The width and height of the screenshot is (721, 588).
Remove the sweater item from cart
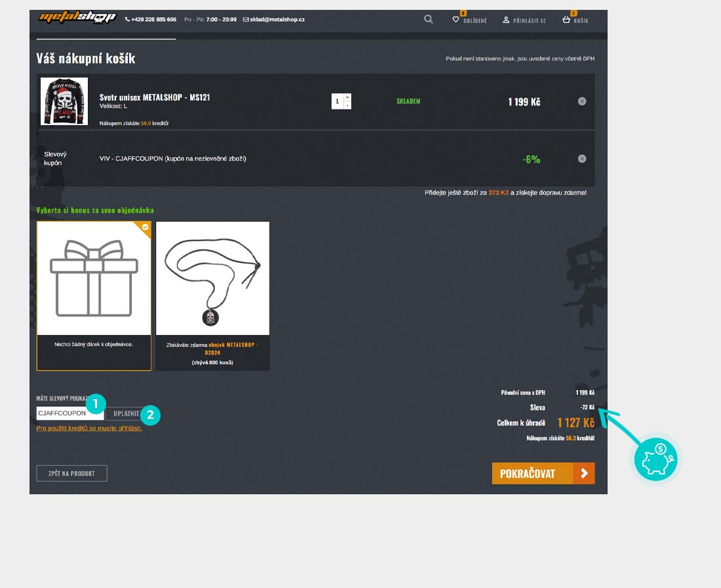coord(582,102)
